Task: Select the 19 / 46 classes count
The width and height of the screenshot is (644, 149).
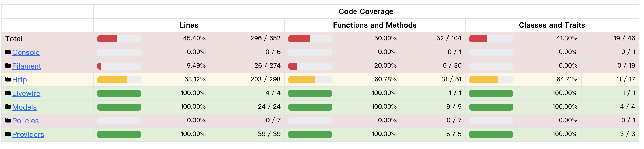Action: tap(624, 38)
